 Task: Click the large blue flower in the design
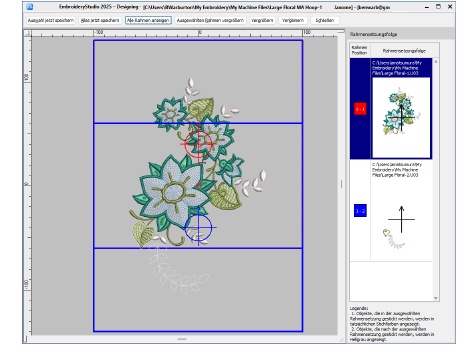(x=173, y=192)
